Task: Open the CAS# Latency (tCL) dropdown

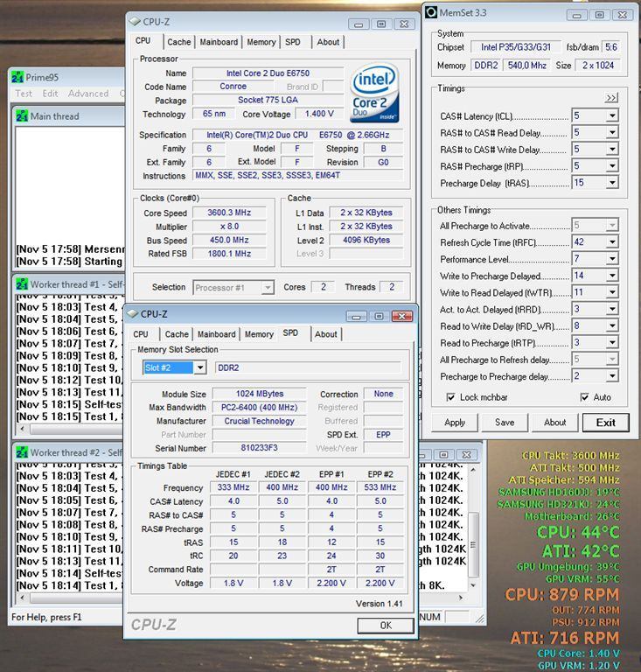Action: [612, 115]
